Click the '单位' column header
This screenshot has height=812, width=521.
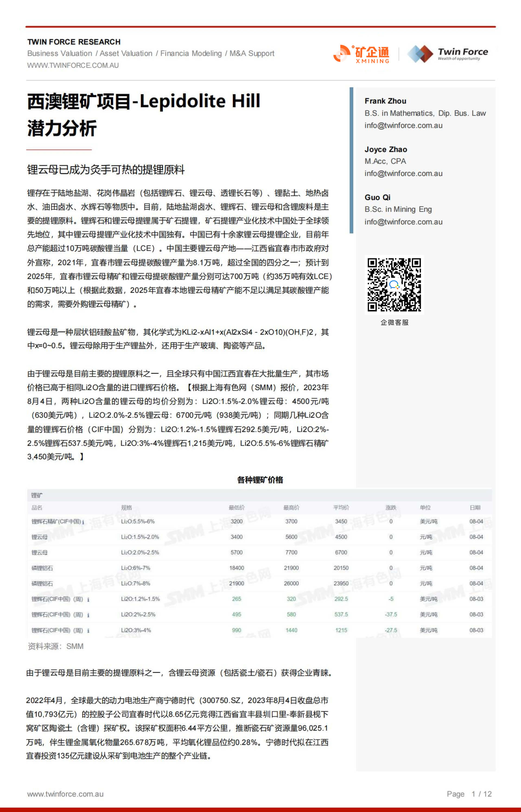click(425, 508)
